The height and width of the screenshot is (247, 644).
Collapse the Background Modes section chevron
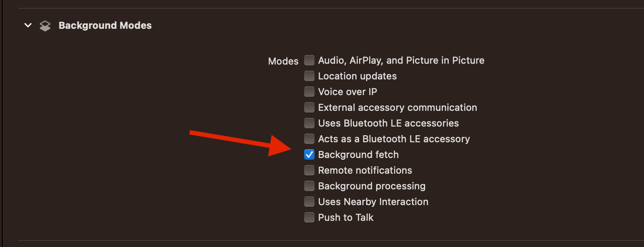(x=28, y=25)
